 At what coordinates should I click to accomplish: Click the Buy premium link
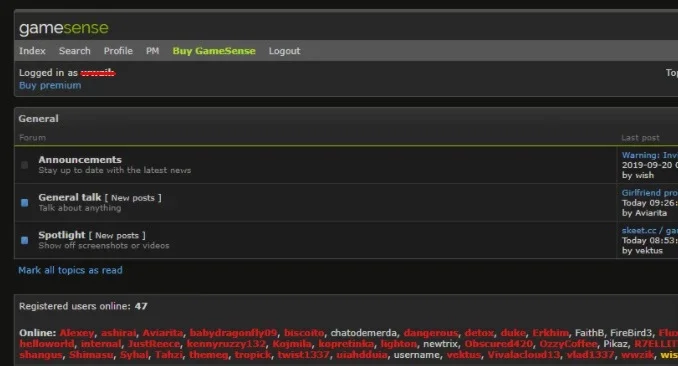click(x=50, y=85)
